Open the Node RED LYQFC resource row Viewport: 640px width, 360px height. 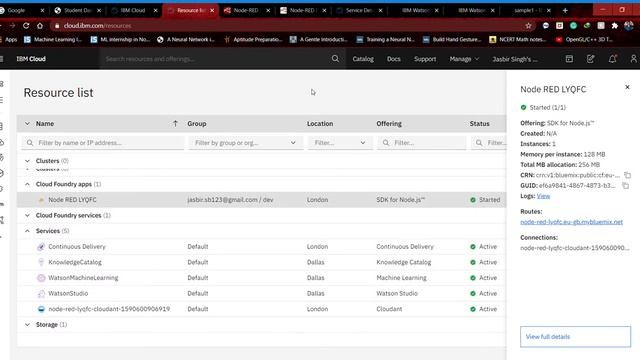261,200
